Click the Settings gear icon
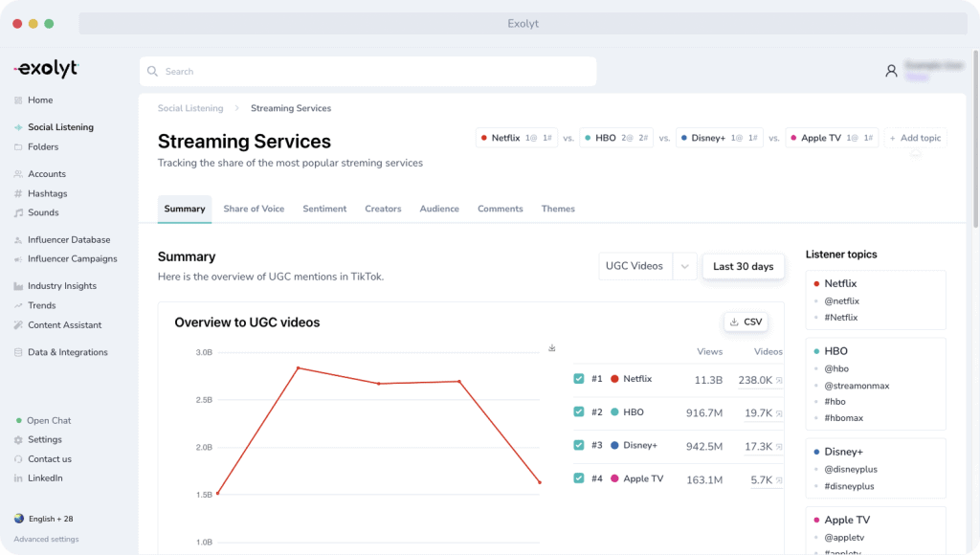 18,440
